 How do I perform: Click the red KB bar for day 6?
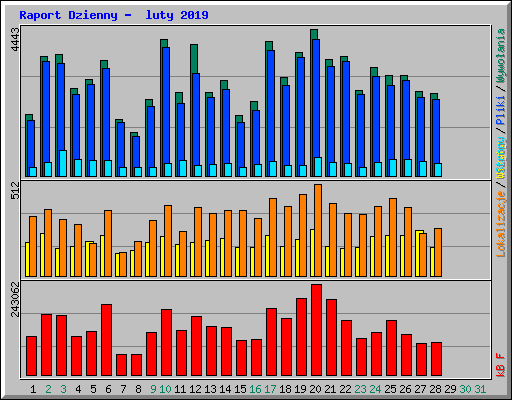point(106,340)
